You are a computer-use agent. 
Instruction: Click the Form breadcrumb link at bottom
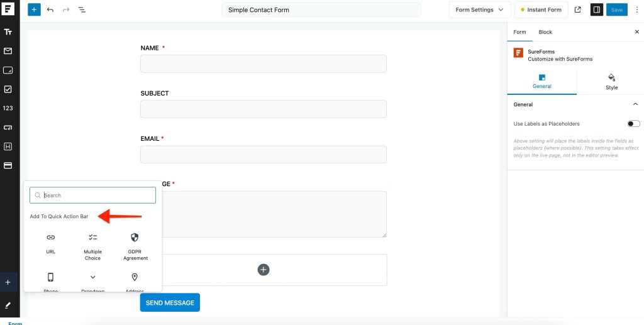click(x=15, y=323)
